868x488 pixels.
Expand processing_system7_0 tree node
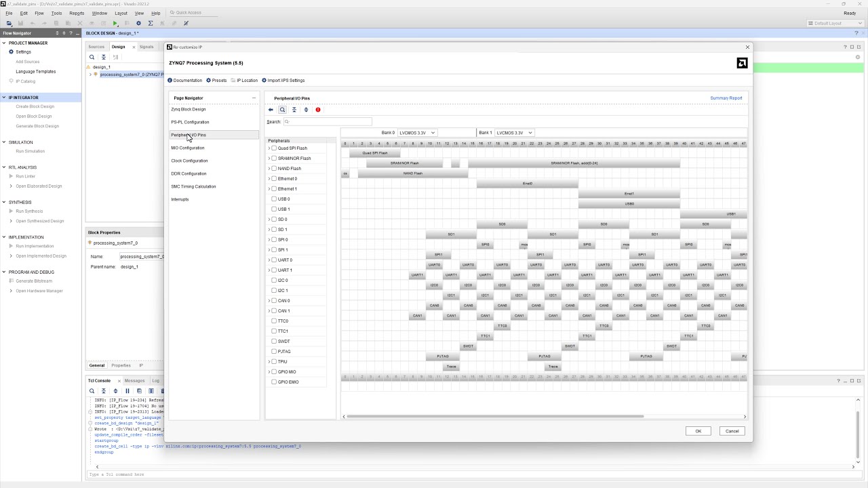click(90, 75)
